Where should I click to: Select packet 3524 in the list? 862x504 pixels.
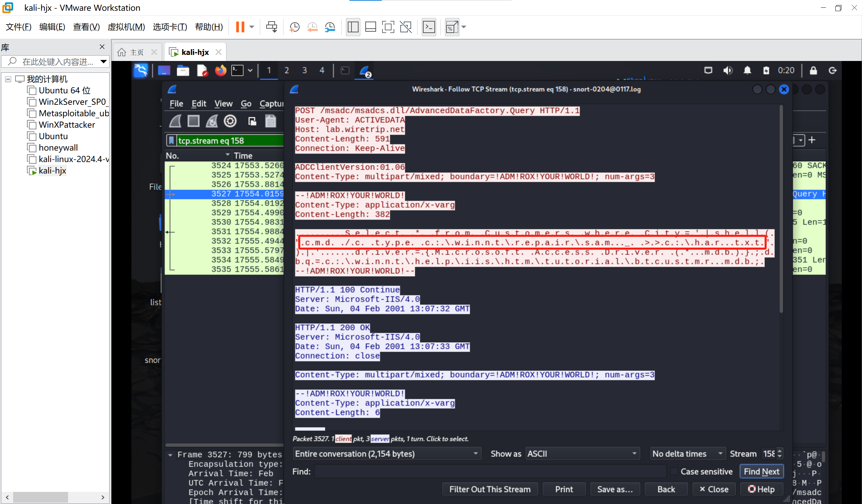(224, 165)
